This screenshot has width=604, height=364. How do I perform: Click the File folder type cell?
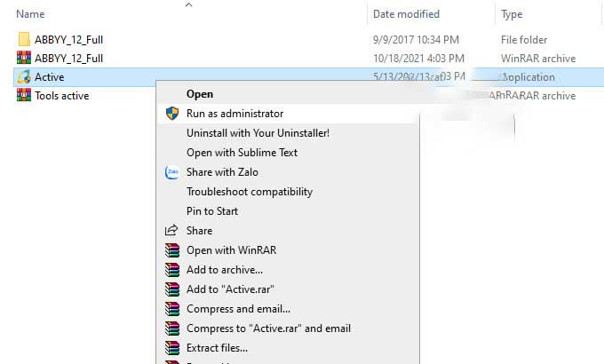pos(524,40)
